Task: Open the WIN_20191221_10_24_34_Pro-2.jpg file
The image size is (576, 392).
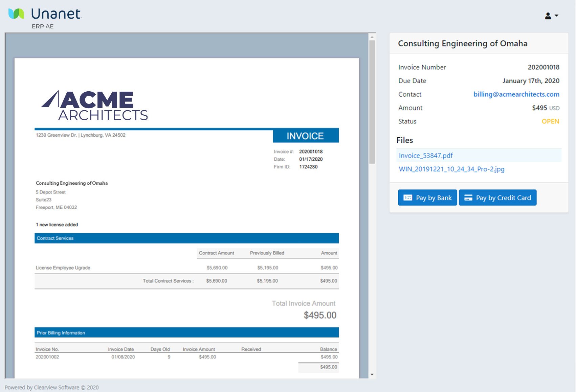Action: coord(451,169)
